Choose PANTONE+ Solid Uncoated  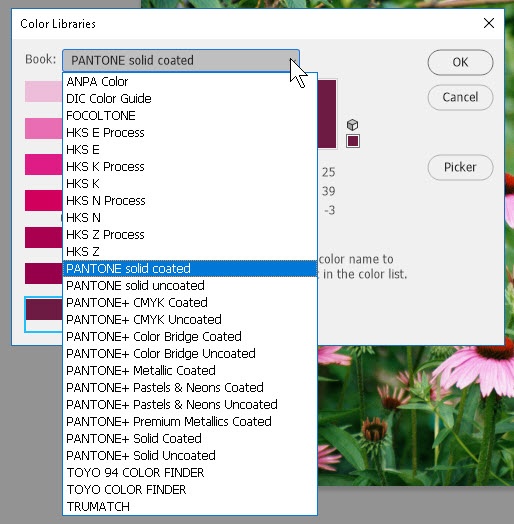(190, 456)
